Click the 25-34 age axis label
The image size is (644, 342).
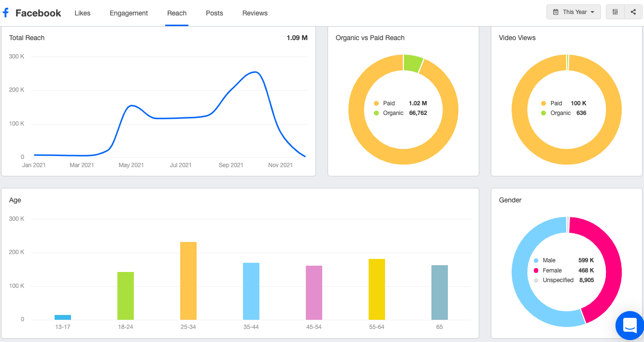pos(188,327)
